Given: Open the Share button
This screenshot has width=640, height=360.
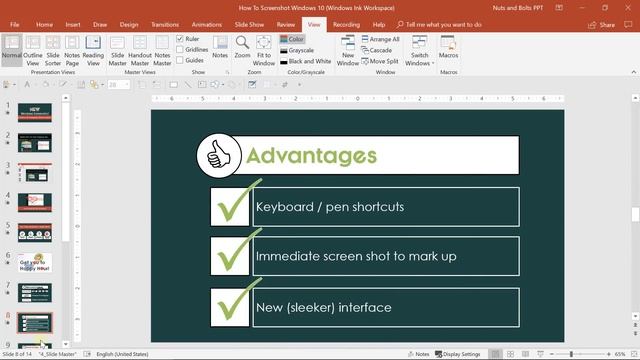Looking at the screenshot, I should (x=602, y=25).
